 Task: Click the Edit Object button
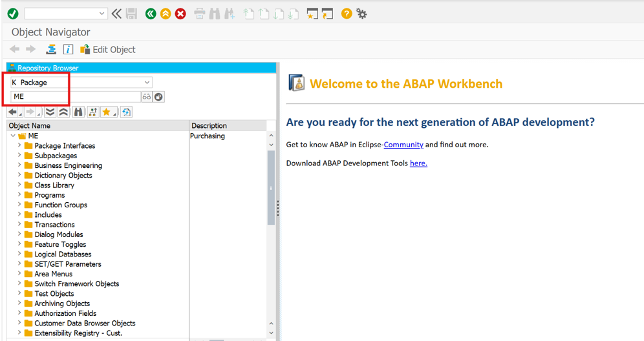107,50
